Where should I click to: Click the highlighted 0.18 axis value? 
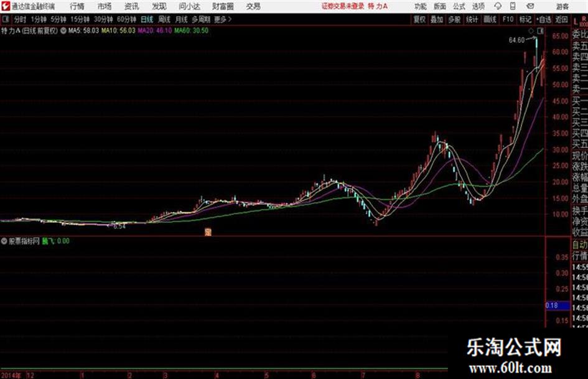(x=558, y=306)
